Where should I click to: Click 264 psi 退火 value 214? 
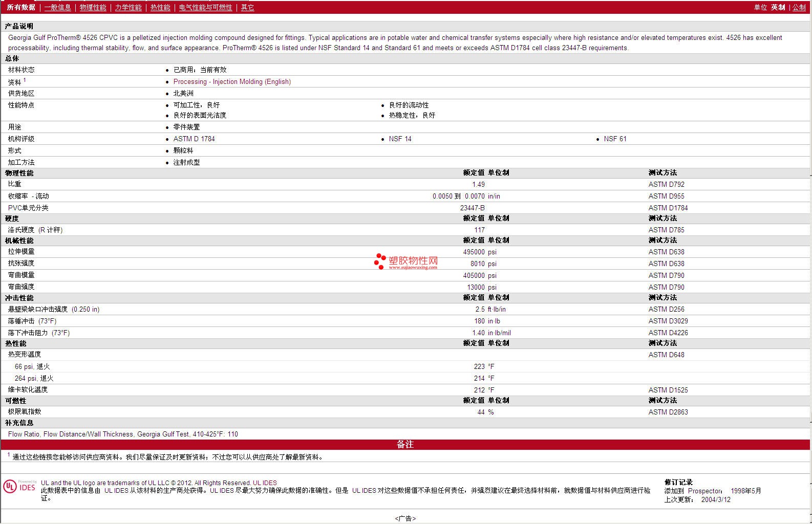coord(479,378)
